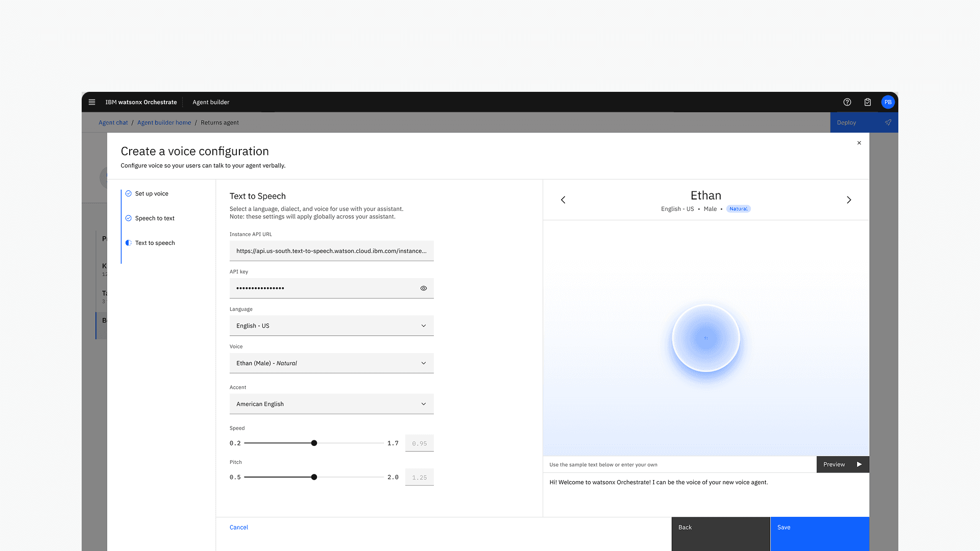Toggle API key visibility eye icon
980x551 pixels.
(x=424, y=288)
